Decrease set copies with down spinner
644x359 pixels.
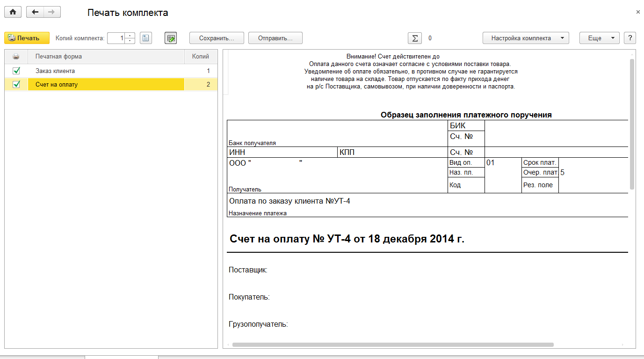(x=130, y=41)
